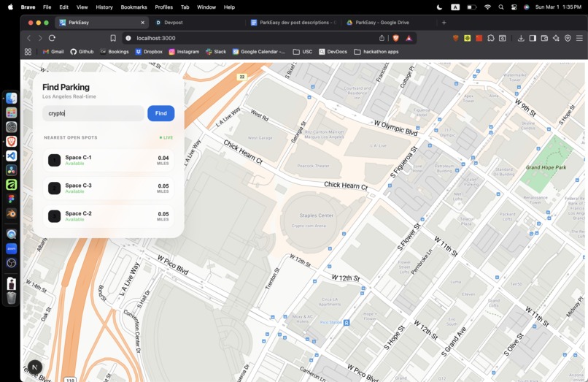Image resolution: width=588 pixels, height=382 pixels.
Task: Open the DevDocs bookmark
Action: 333,52
